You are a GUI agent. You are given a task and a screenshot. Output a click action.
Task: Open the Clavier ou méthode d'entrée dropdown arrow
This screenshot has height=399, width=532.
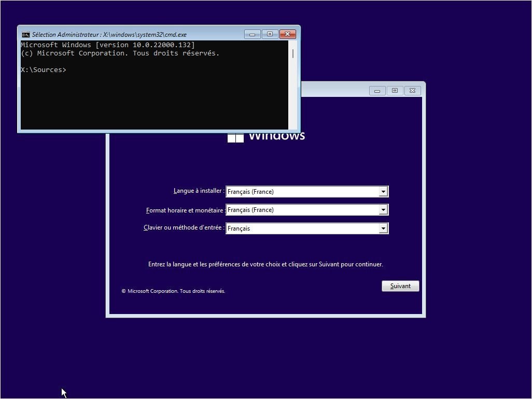(x=383, y=228)
